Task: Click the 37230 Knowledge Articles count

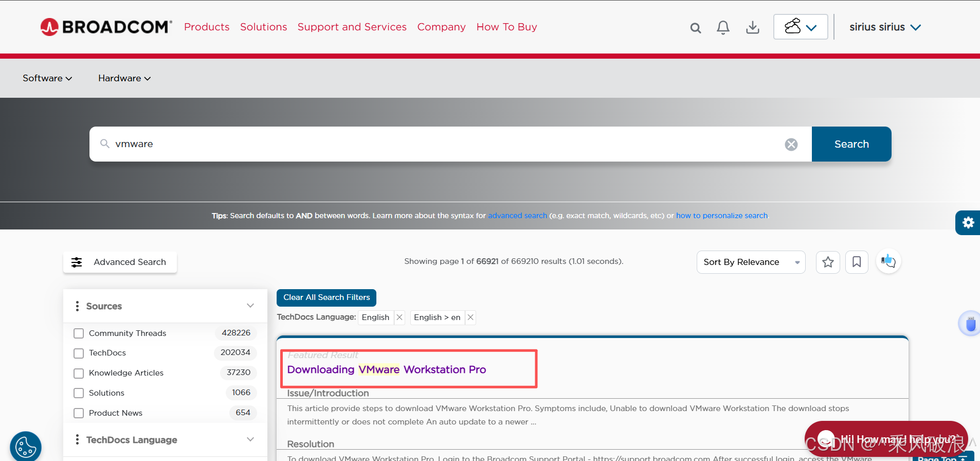Action: (239, 373)
